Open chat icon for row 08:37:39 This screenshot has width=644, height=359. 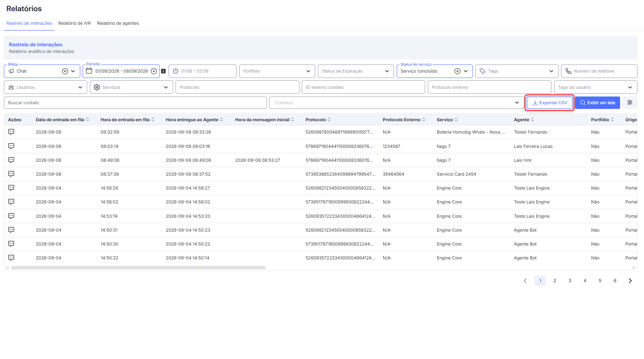tap(11, 174)
